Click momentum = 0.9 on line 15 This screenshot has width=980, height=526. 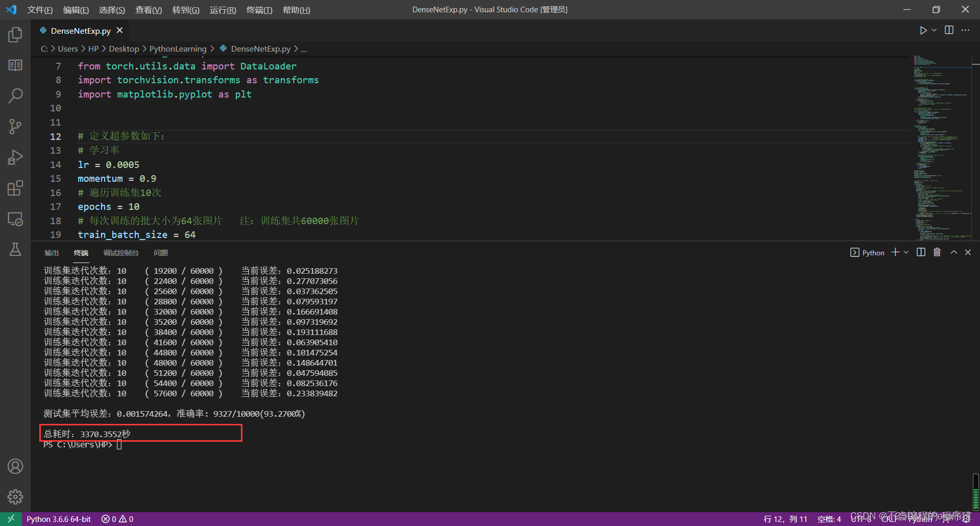click(x=117, y=178)
